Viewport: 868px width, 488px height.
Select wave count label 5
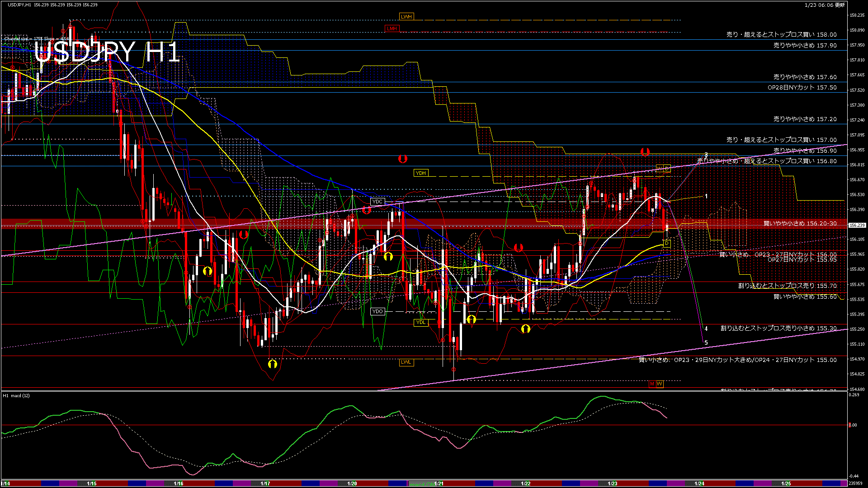tap(706, 343)
